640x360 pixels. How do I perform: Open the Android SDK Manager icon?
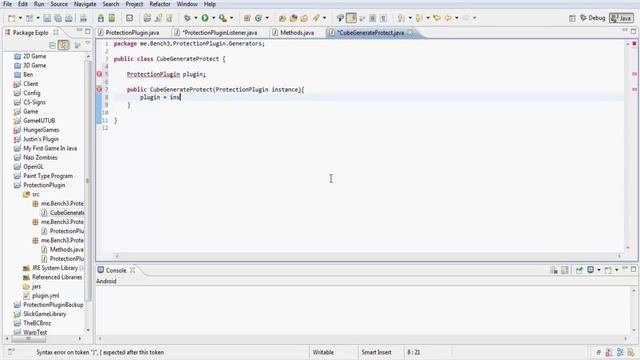tap(100, 18)
